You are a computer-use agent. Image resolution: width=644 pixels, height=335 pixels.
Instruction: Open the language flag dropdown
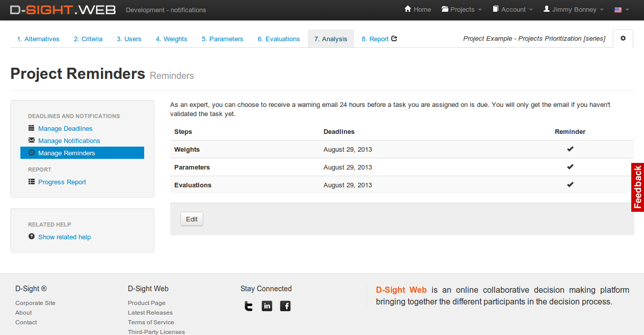[621, 10]
